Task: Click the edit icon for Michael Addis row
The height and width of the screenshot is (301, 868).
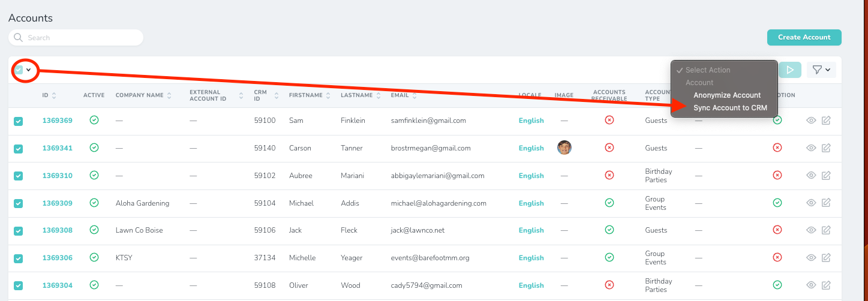Action: (x=826, y=203)
